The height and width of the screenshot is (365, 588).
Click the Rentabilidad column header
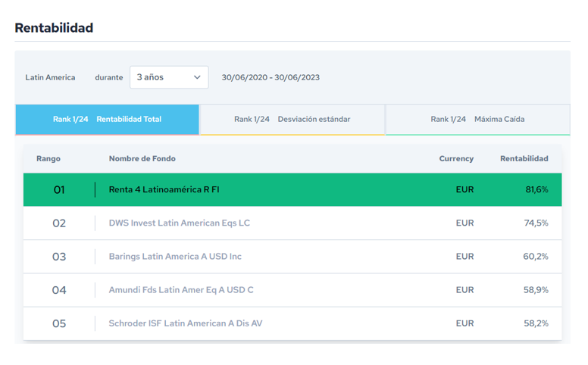tap(524, 159)
